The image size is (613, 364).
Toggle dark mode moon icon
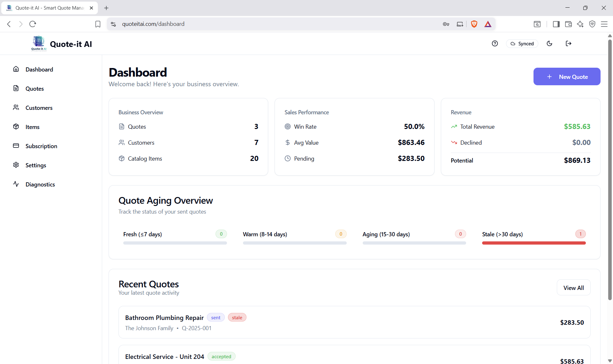pos(549,44)
